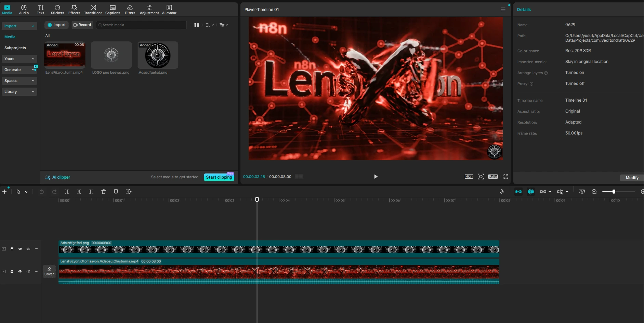Screen dimensions: 644x323
Task: Open more options for LensFüzyon video track
Action: click(x=37, y=271)
